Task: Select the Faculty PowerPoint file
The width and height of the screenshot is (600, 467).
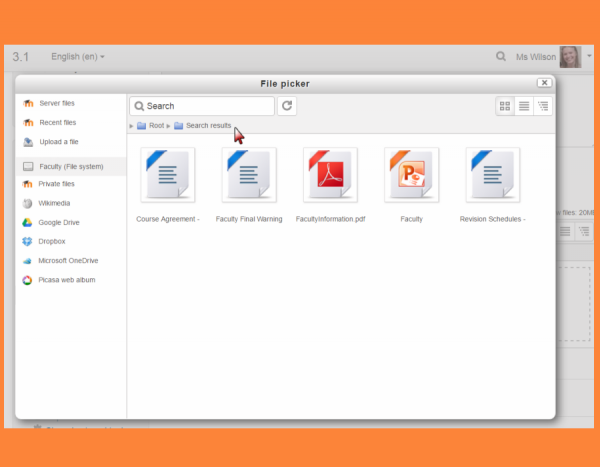Action: (x=411, y=175)
